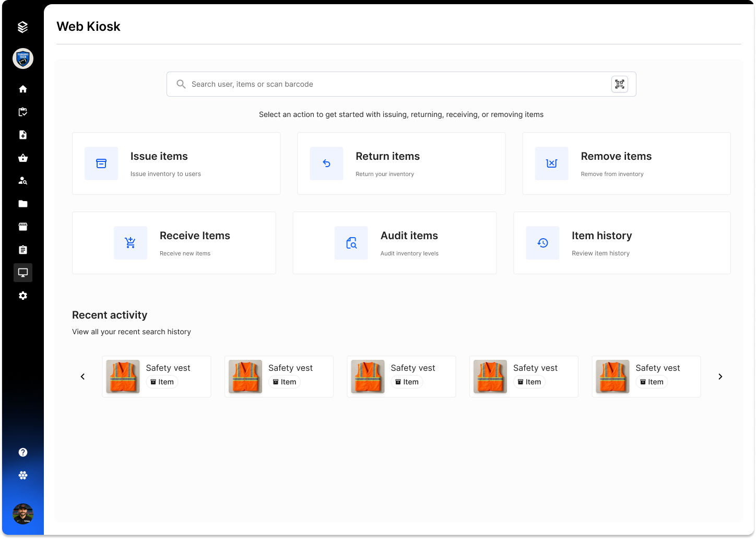The height and width of the screenshot is (539, 756).
Task: Open the checklist tasks sidebar icon
Action: tap(23, 112)
